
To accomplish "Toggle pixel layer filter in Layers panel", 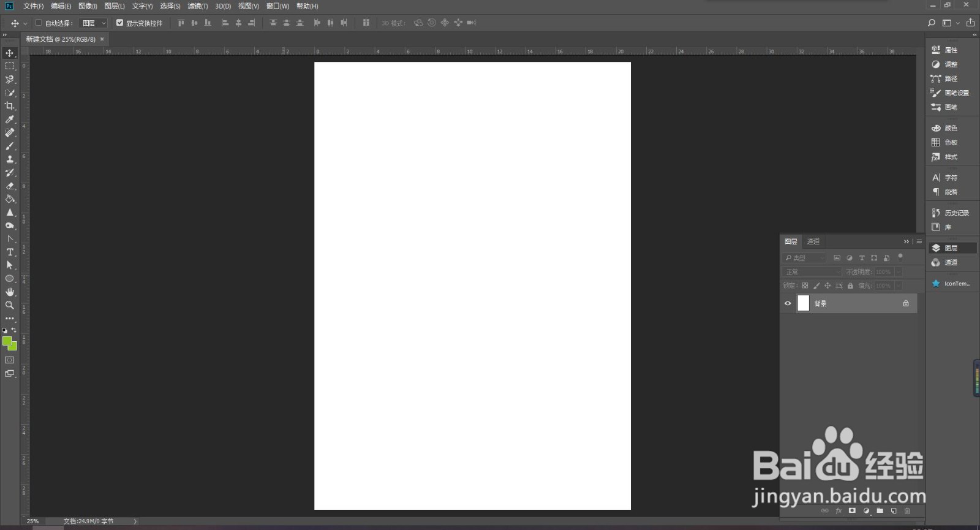I will pos(837,258).
